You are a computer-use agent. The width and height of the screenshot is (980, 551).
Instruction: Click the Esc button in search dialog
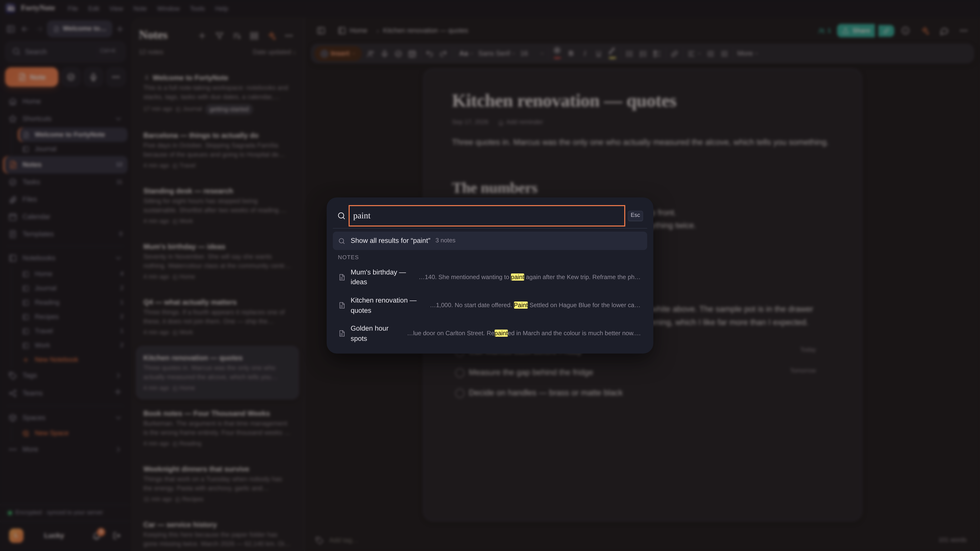point(635,215)
